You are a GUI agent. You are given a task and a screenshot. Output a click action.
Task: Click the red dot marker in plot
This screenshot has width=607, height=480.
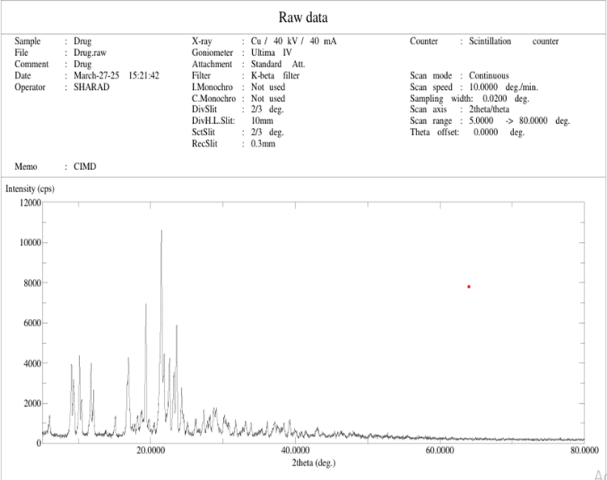click(x=468, y=287)
